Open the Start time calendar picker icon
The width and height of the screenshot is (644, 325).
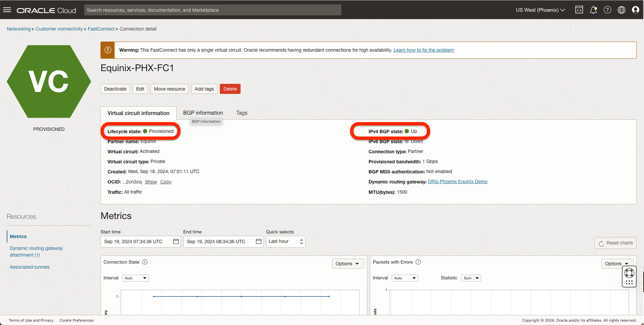coord(176,241)
